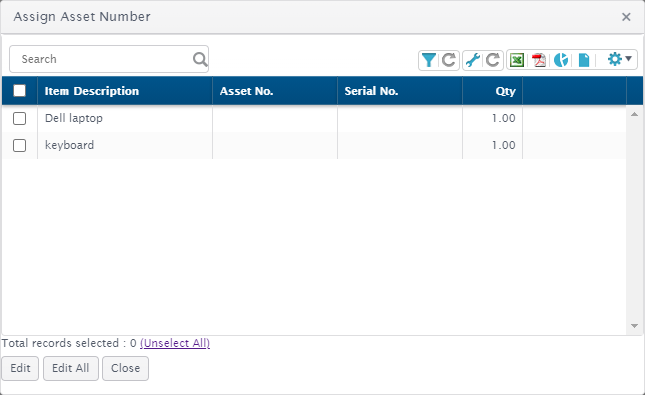Sort by Serial No. column header

400,91
